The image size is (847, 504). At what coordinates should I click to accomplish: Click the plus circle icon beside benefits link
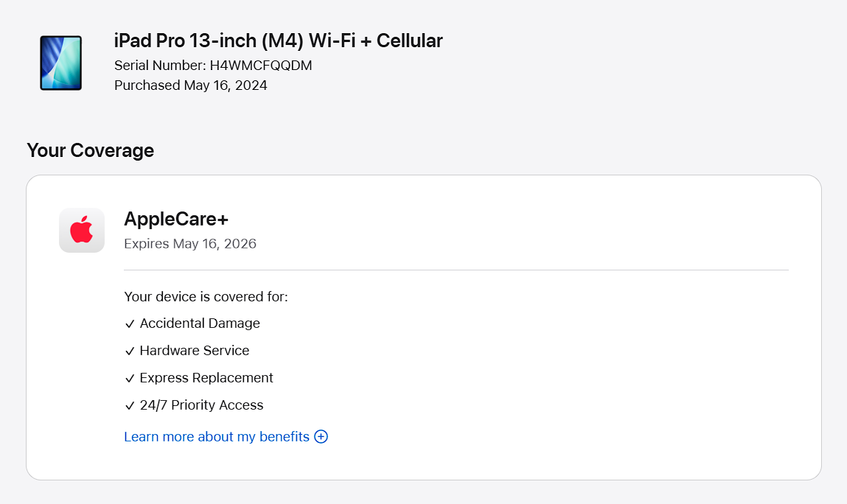(321, 436)
